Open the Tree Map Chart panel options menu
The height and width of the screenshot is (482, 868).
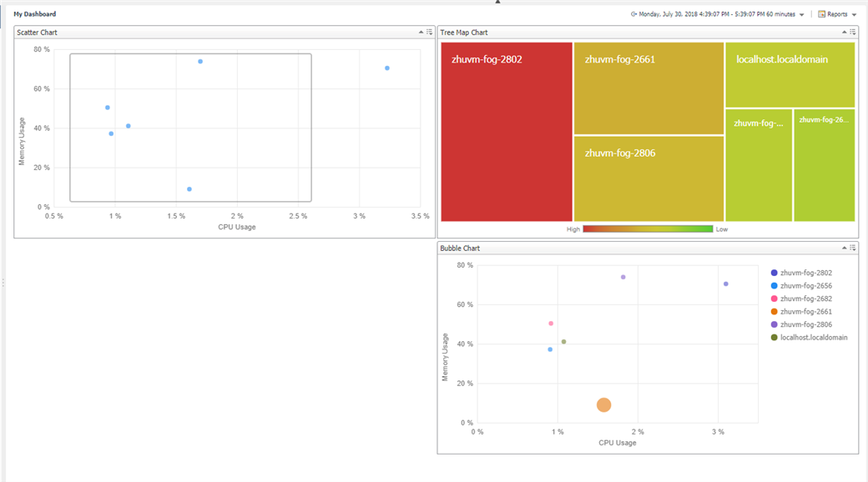[x=852, y=32]
